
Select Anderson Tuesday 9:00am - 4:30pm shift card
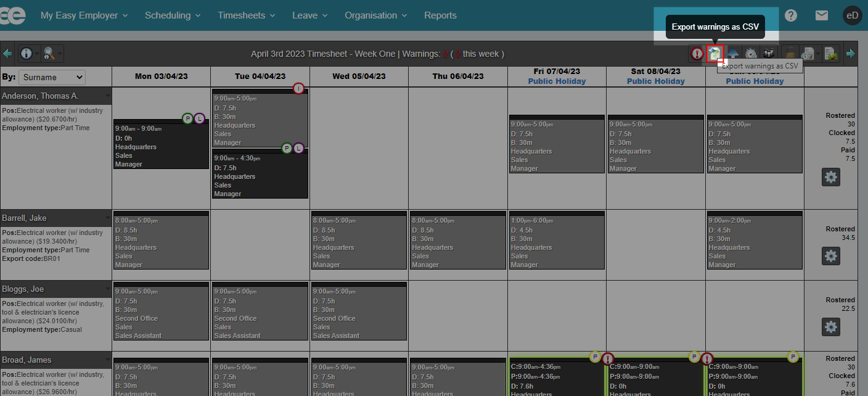point(260,173)
